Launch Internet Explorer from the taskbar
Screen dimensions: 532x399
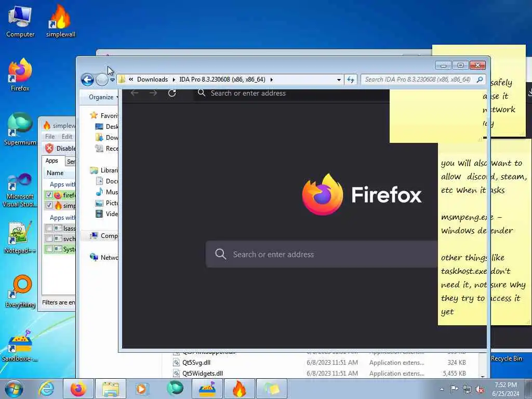[46, 389]
